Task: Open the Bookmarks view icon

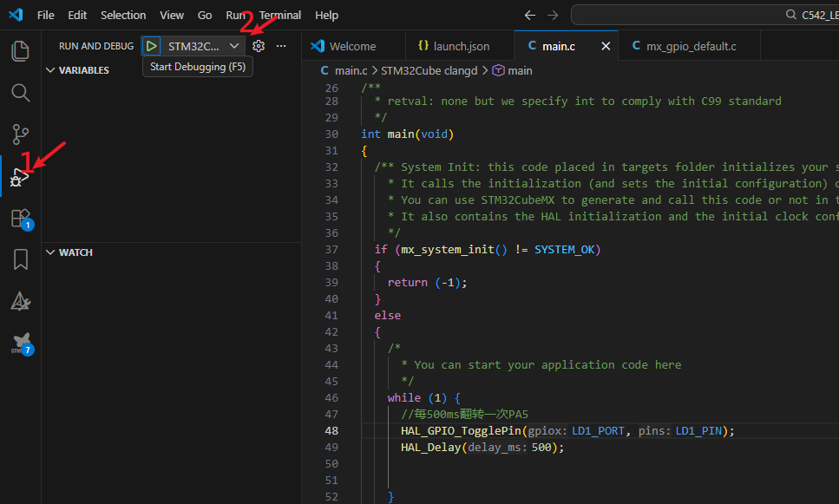Action: [x=20, y=259]
